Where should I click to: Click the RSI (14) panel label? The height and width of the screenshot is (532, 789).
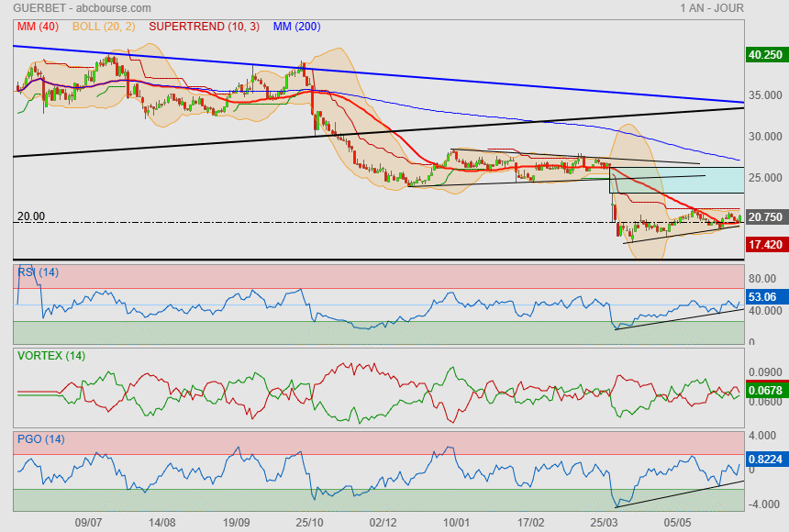(39, 272)
